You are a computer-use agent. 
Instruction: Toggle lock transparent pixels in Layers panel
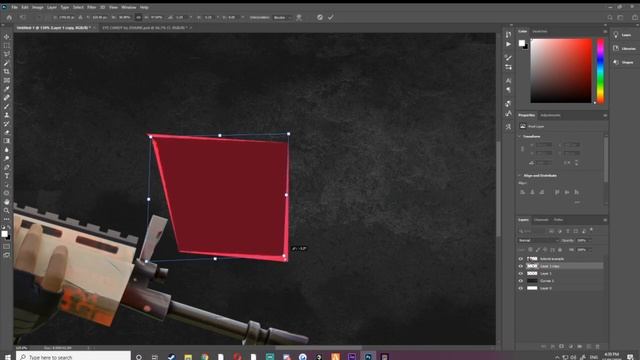tap(530, 250)
